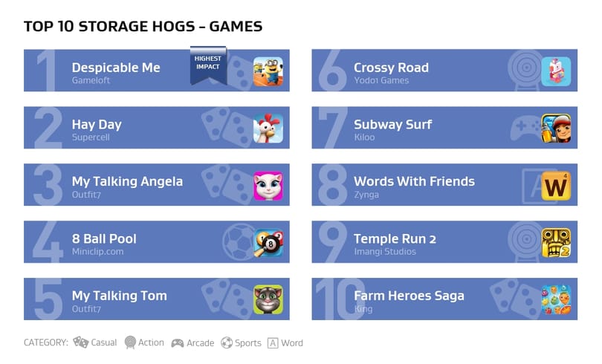
Task: Open the Subway Surf app icon
Action: pyautogui.click(x=556, y=128)
